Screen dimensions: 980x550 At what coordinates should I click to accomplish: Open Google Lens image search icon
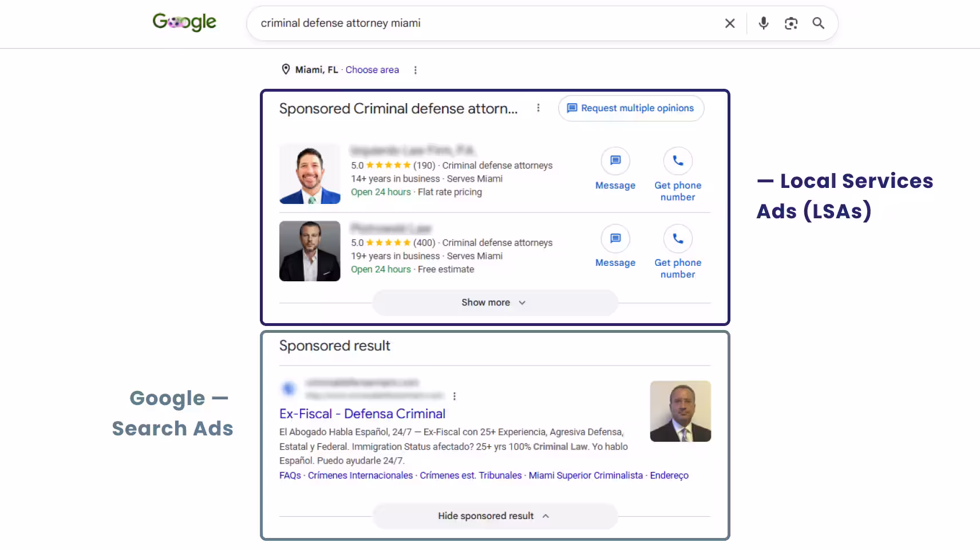point(791,23)
